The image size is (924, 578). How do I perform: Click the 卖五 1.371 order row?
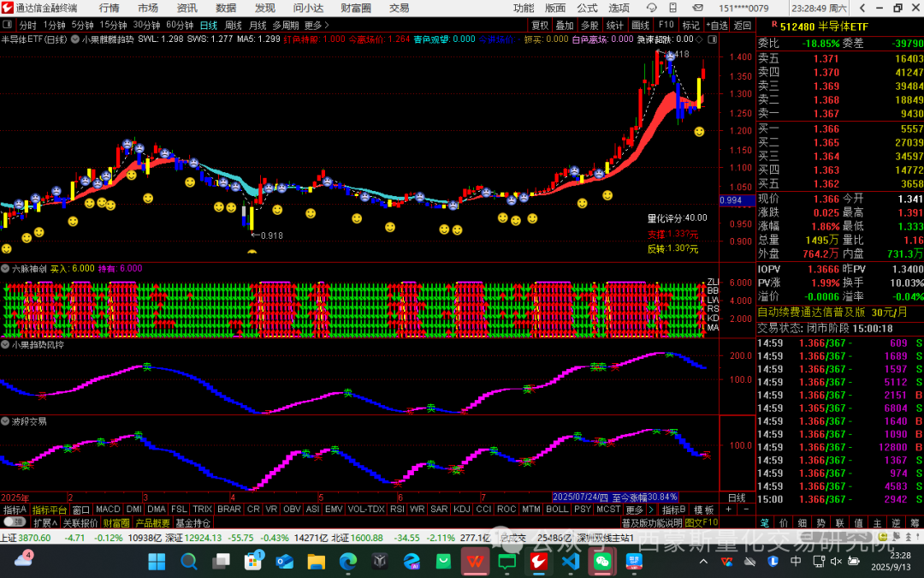[840, 58]
